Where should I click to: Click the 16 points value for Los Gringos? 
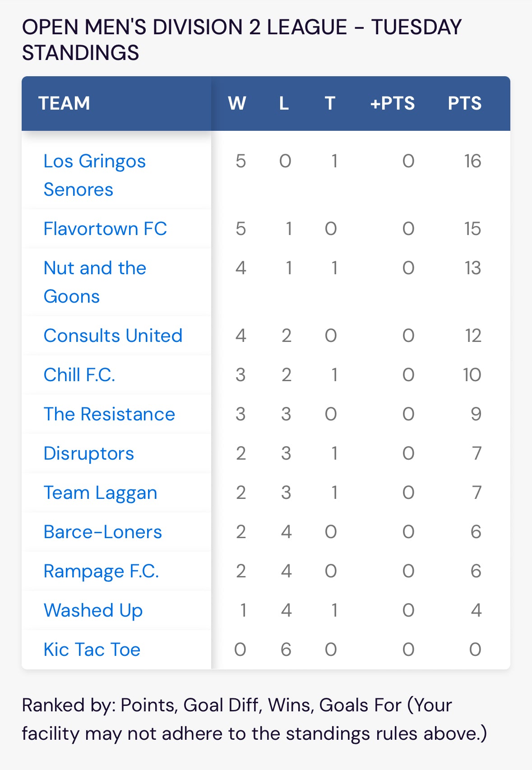point(472,161)
